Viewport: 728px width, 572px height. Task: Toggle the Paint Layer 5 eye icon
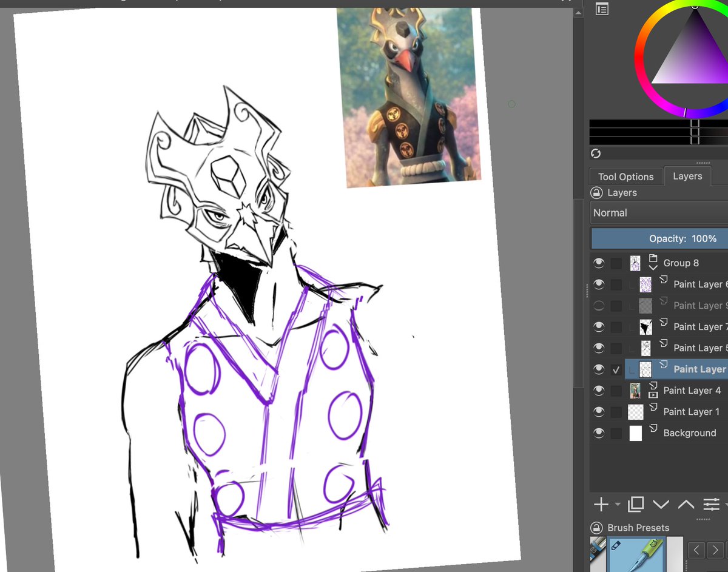tap(599, 348)
